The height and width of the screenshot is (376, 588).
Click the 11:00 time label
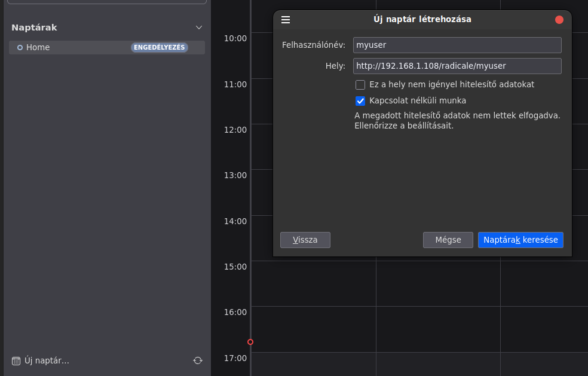235,84
